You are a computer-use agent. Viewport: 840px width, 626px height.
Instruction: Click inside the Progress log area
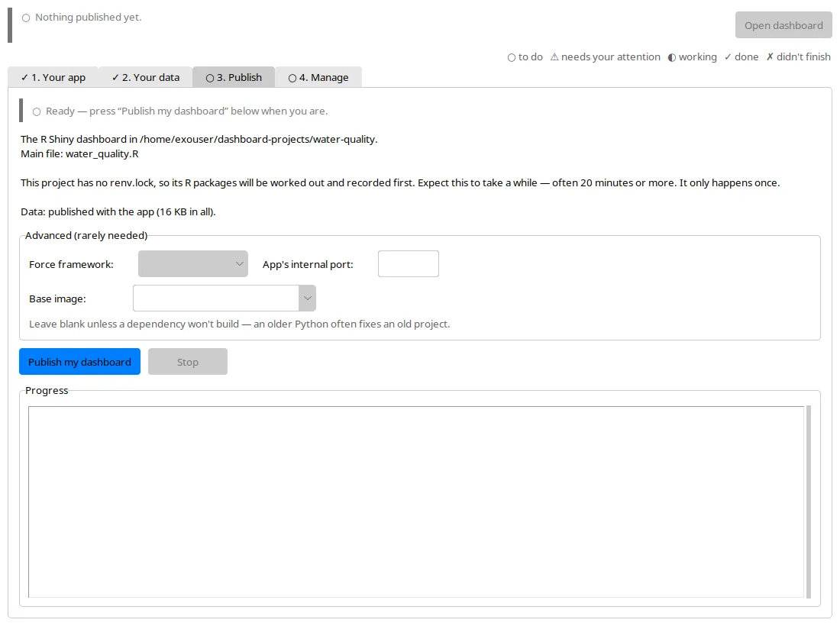(416, 502)
